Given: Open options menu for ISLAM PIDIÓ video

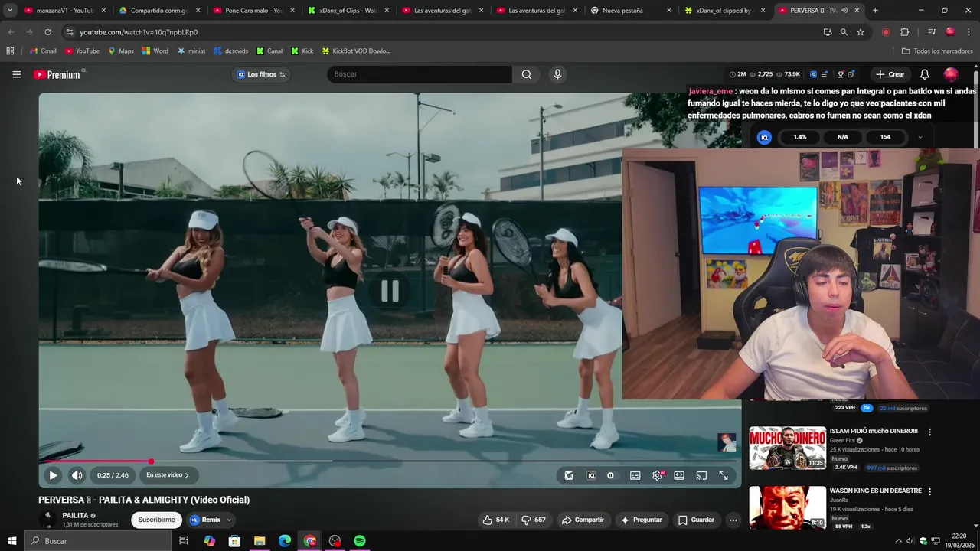Looking at the screenshot, I should click(929, 432).
